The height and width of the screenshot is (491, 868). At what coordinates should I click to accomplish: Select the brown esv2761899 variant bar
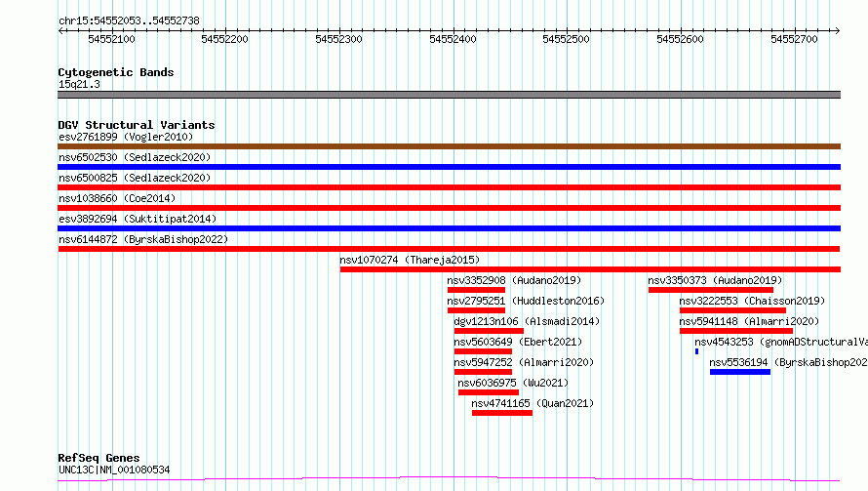coord(449,146)
